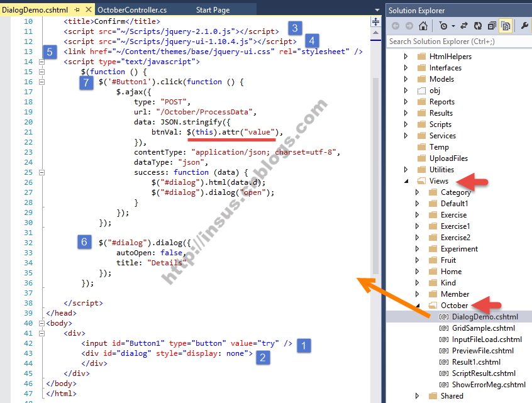Click the Collapse All icon
Viewport: 532px width, 403px height.
tap(492, 26)
